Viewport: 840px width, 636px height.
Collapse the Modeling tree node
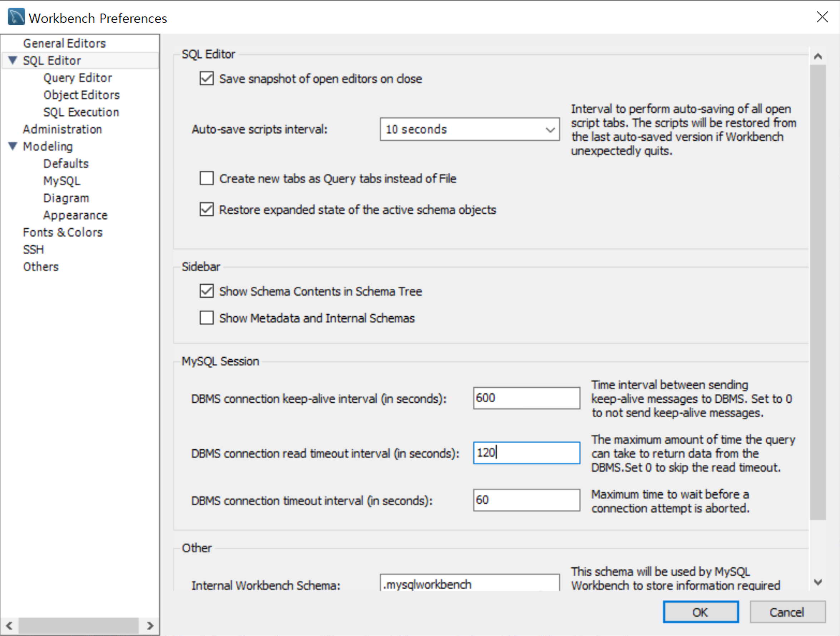tap(13, 146)
